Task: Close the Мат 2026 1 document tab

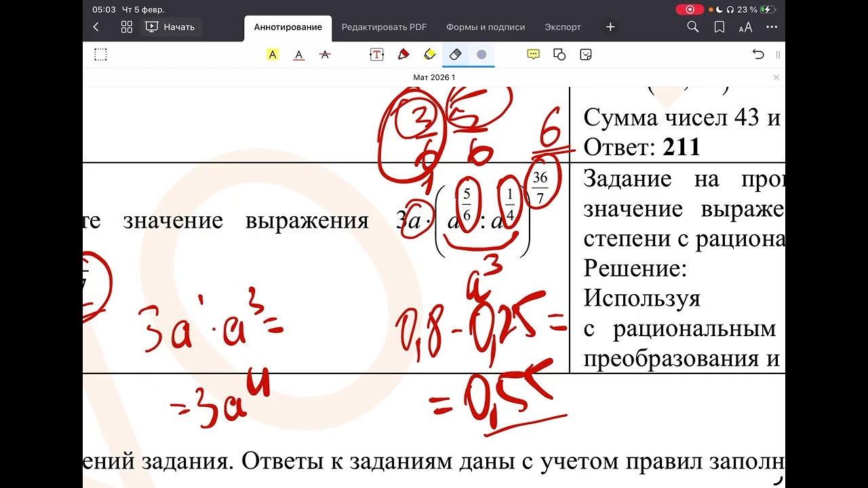Action: [x=776, y=77]
